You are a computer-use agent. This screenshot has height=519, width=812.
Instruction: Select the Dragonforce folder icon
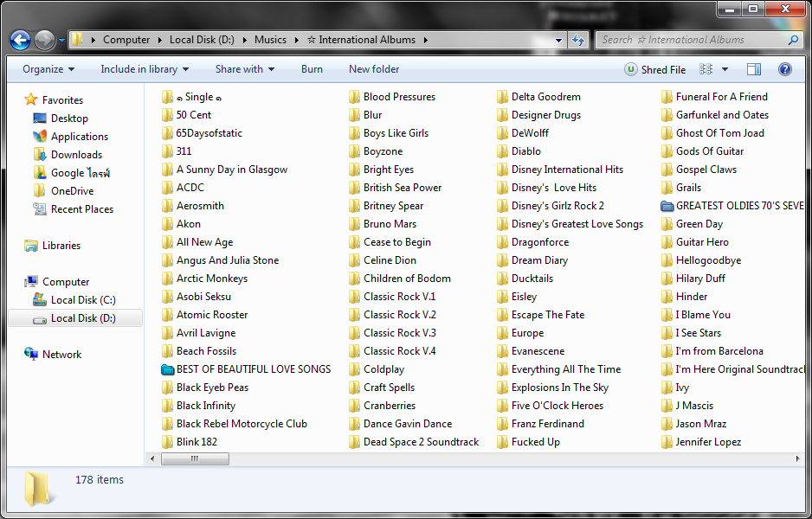[x=502, y=242]
